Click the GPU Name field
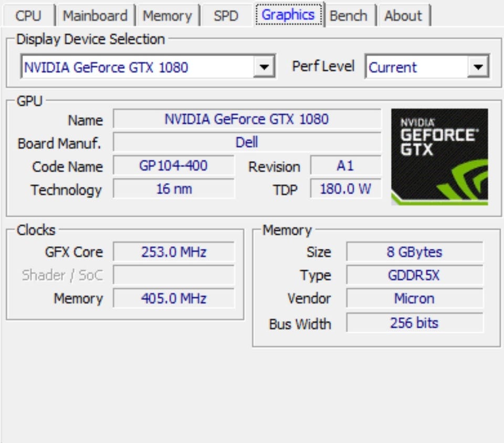This screenshot has width=504, height=443. coord(247,119)
